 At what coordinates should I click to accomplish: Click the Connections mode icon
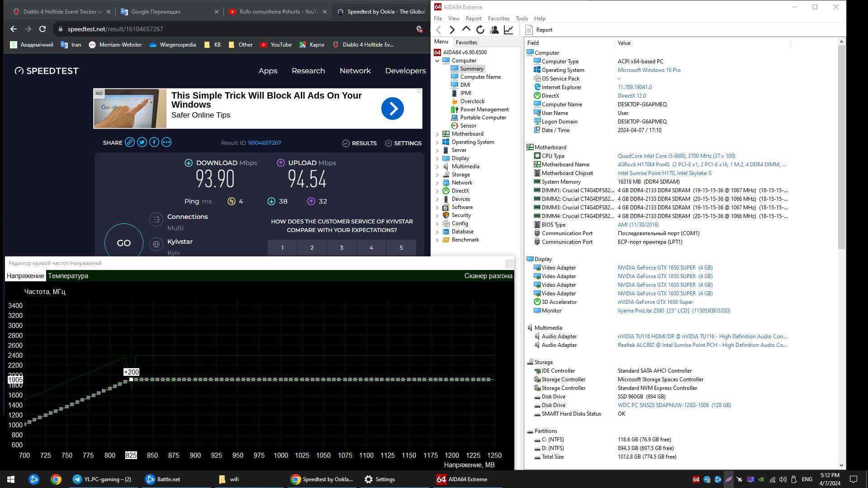coord(156,220)
